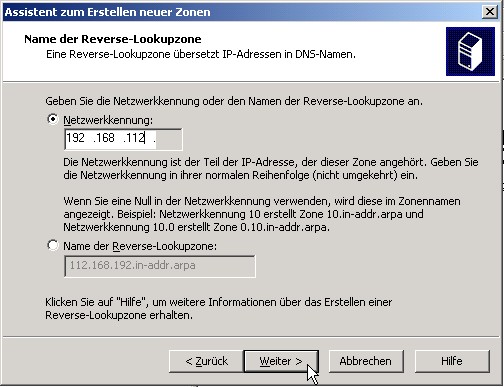Cancel the wizard with Abbrechen
The width and height of the screenshot is (504, 387).
point(366,361)
